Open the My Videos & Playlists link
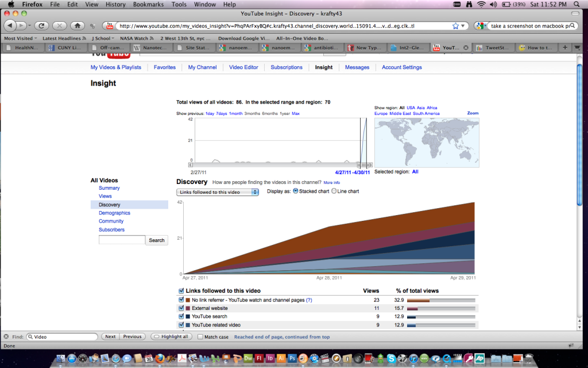The image size is (588, 368). click(116, 67)
